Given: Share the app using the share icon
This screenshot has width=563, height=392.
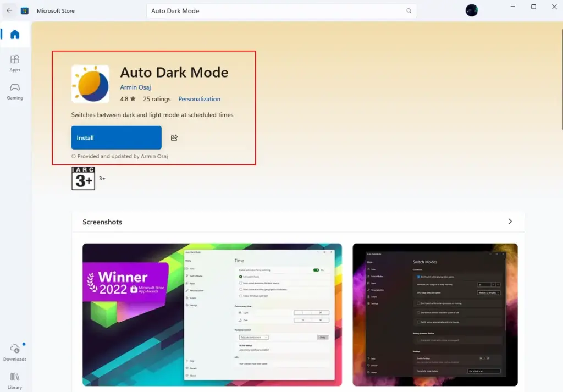Looking at the screenshot, I should (x=174, y=138).
